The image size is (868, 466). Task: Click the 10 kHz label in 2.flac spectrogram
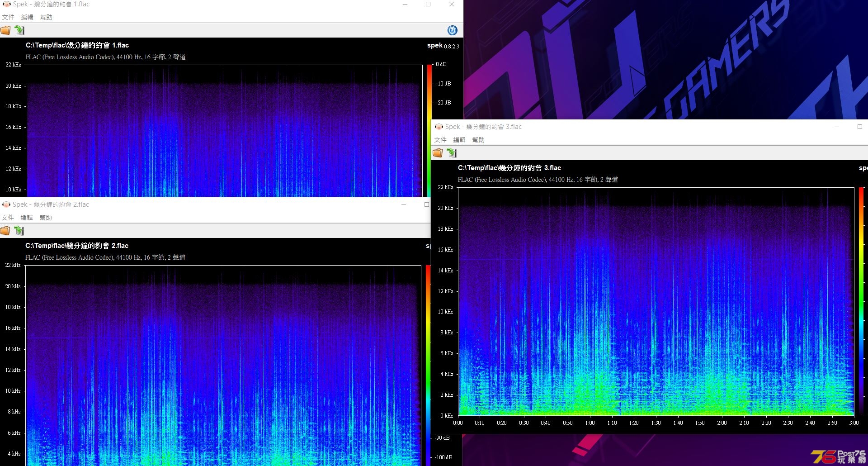pyautogui.click(x=13, y=391)
